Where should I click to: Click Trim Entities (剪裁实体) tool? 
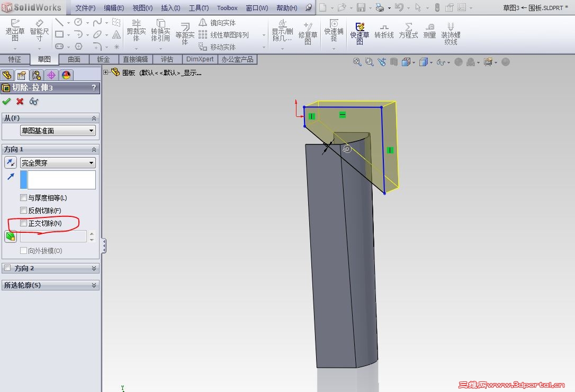(x=136, y=31)
